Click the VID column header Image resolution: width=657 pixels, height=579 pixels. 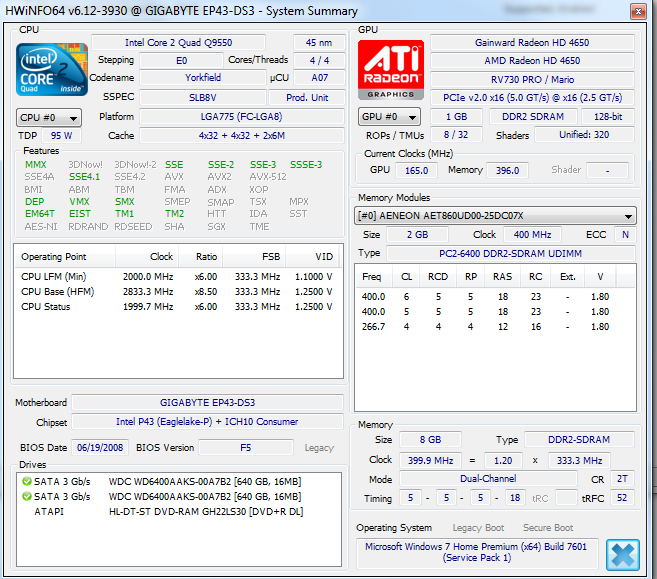tap(313, 256)
